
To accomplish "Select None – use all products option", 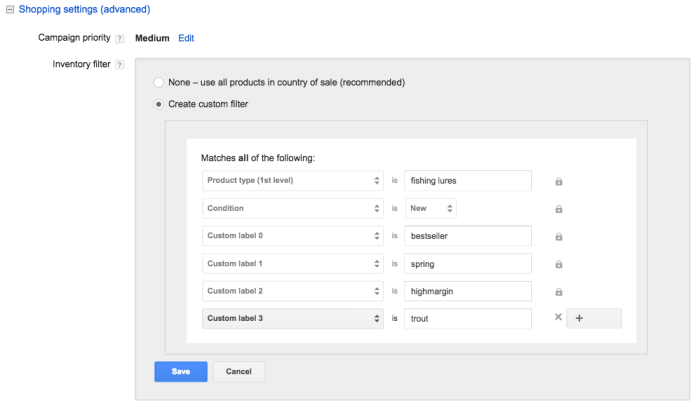I will point(158,83).
